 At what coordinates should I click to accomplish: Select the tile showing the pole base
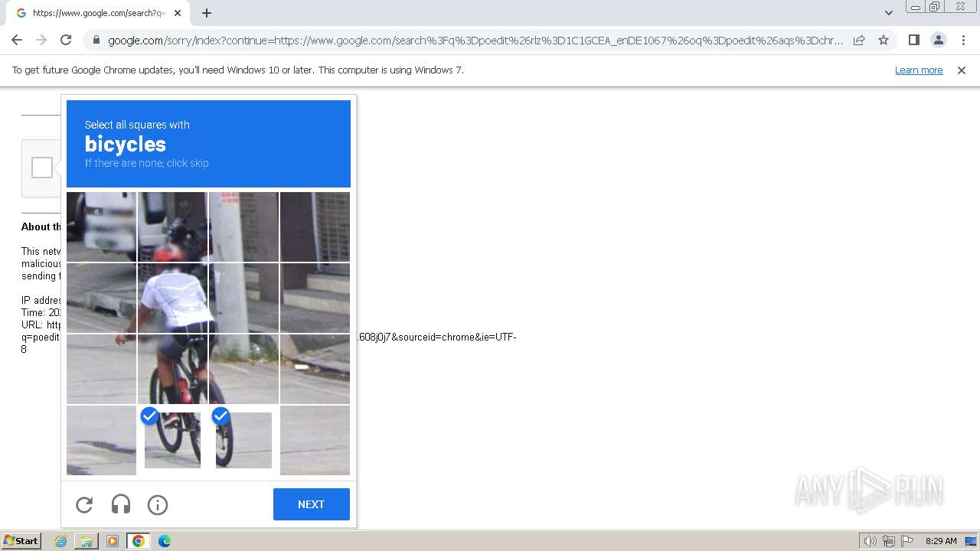coord(243,369)
